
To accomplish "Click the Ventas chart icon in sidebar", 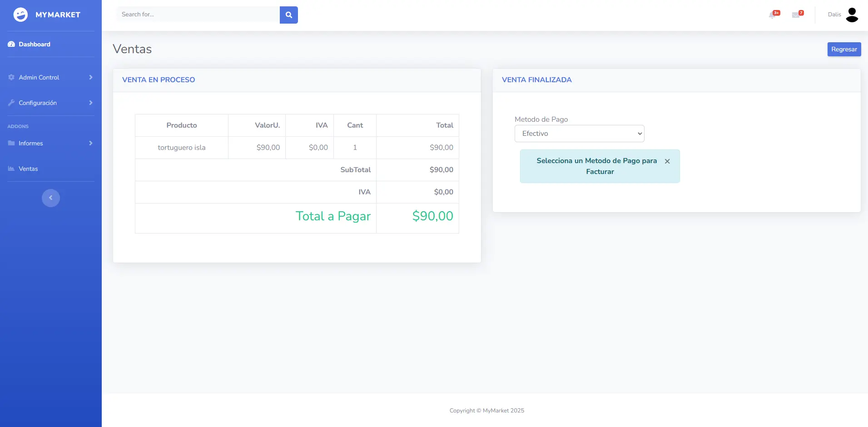I will point(11,169).
